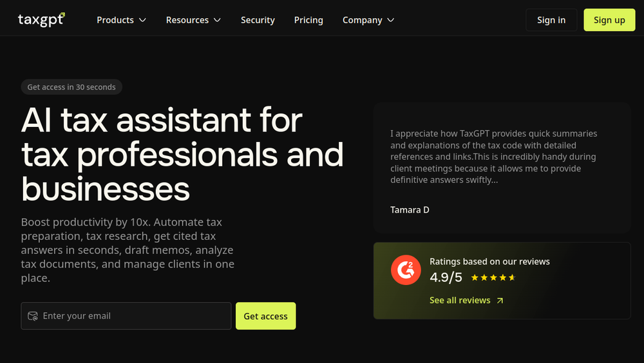Screen dimensions: 644x363
Task: Click the AI tax assistant headline
Action: coord(182,154)
